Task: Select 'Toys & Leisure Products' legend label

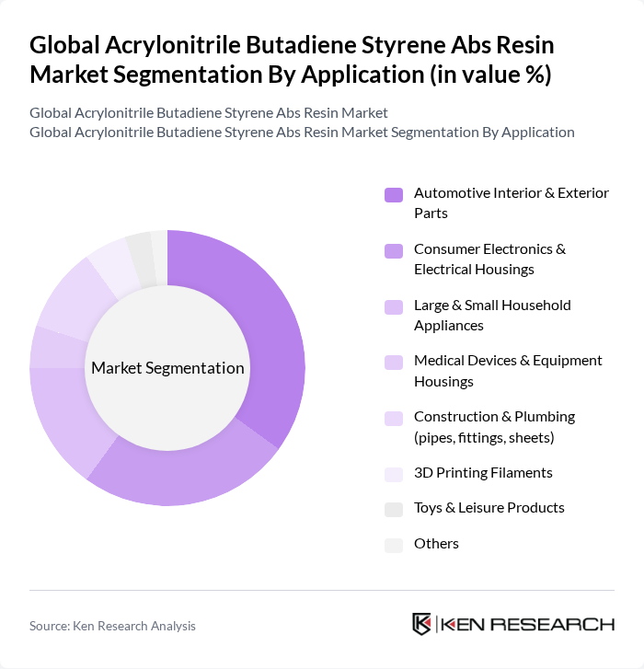Action: 489,508
